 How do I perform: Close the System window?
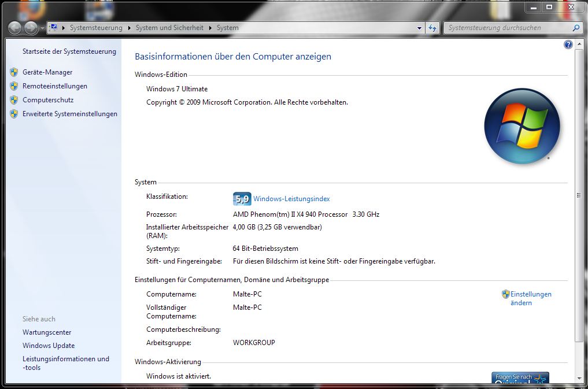click(x=571, y=7)
